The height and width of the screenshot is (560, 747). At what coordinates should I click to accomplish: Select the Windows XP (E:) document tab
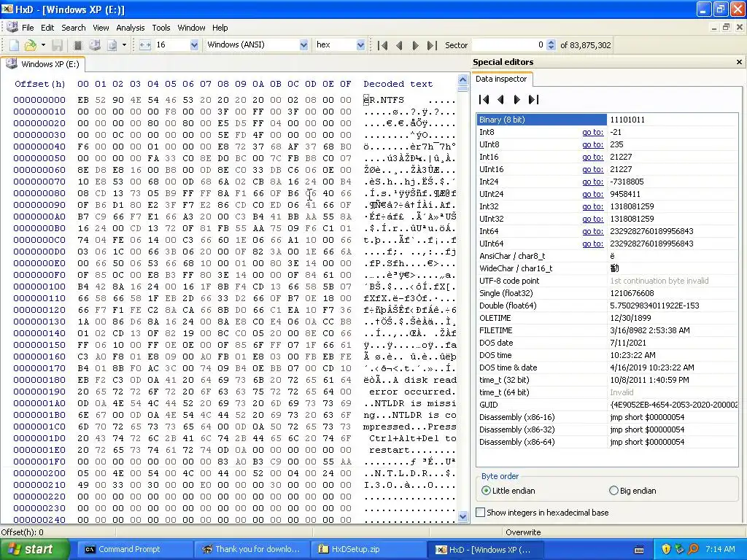(44, 64)
